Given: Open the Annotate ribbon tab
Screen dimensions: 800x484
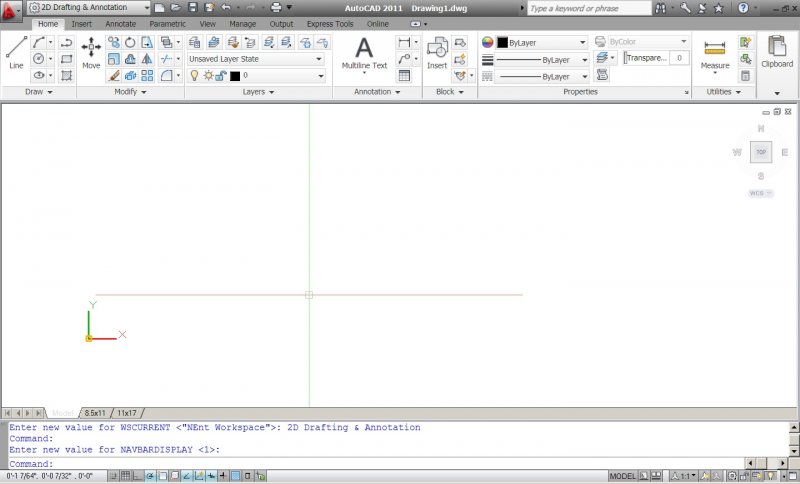Looking at the screenshot, I should [120, 24].
